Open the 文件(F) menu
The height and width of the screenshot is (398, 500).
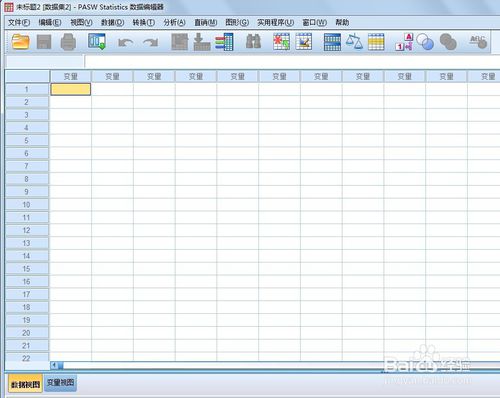tap(19, 22)
